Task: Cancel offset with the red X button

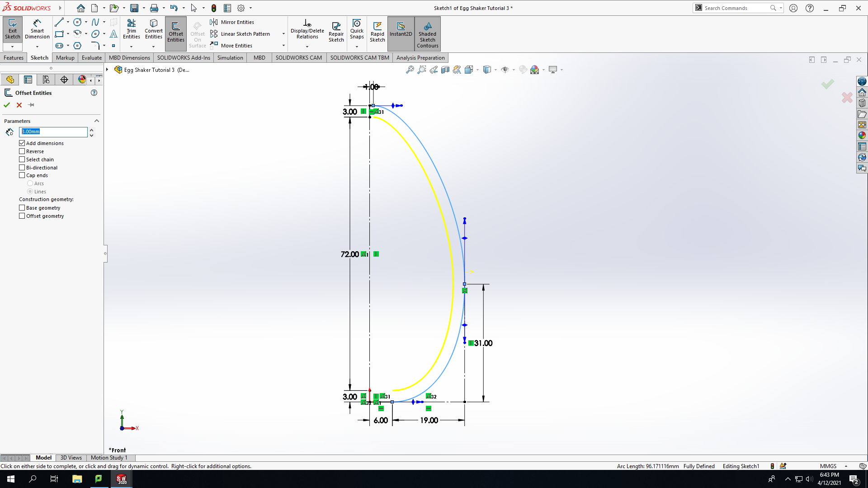Action: (19, 105)
